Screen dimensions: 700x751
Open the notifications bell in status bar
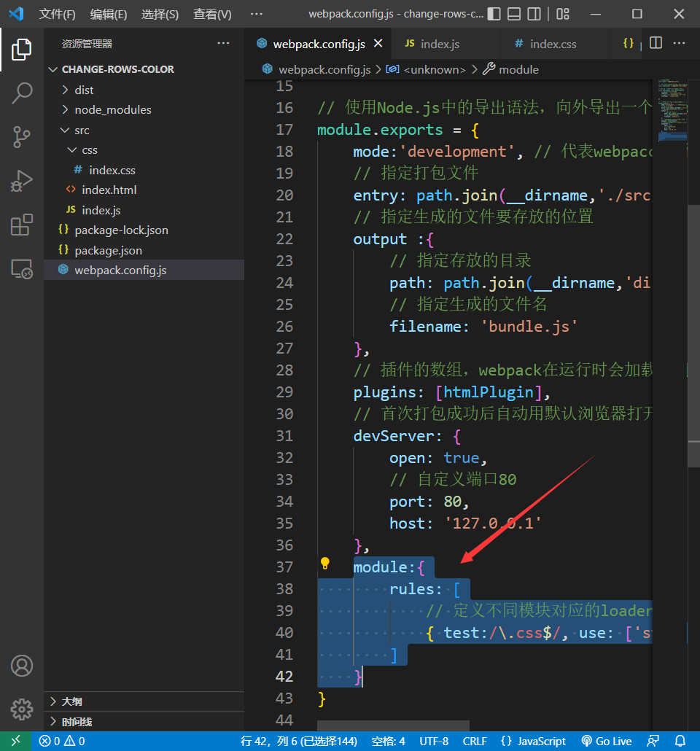tap(680, 741)
